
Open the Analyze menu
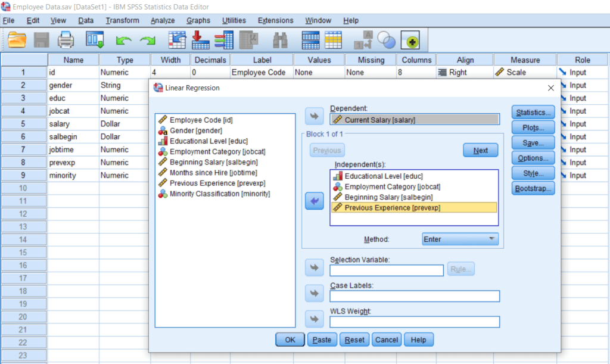[162, 20]
